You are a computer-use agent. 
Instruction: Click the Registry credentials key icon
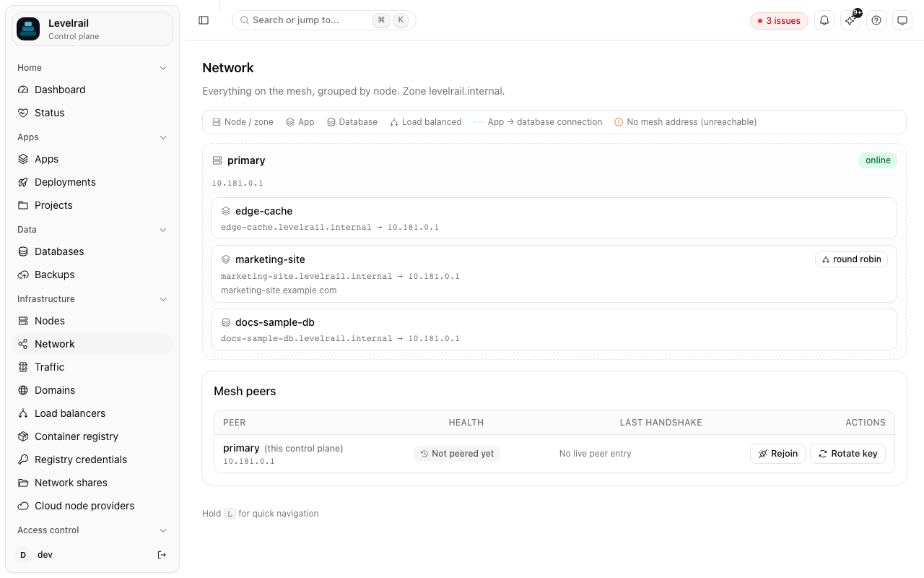point(23,460)
